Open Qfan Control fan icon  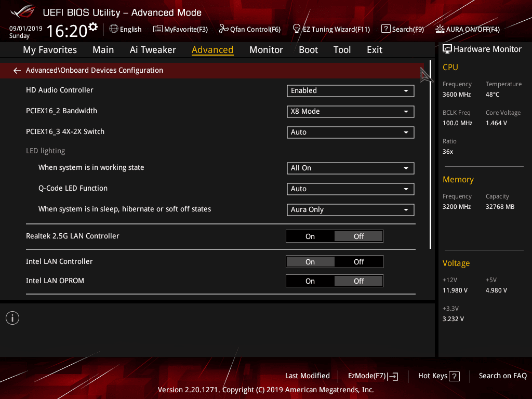(x=223, y=29)
